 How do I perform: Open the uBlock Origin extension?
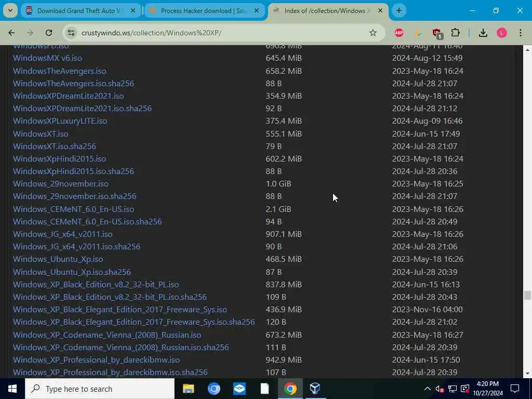pyautogui.click(x=436, y=33)
